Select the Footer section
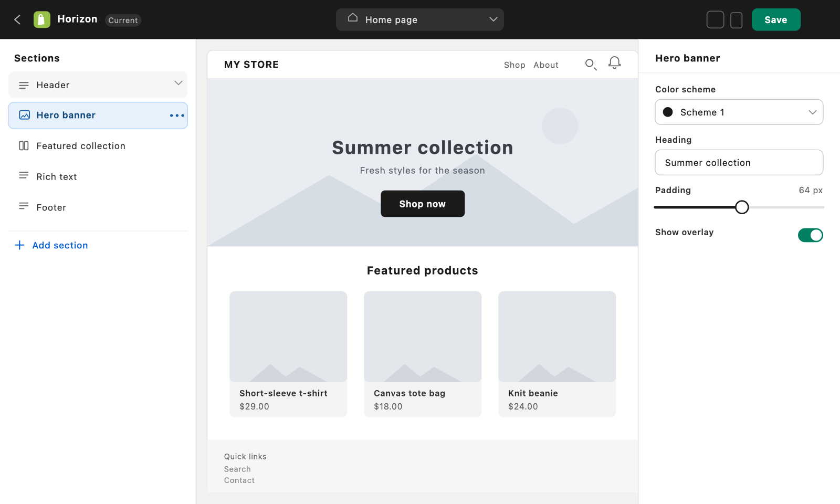Screen dimensions: 840x504 (x=98, y=207)
